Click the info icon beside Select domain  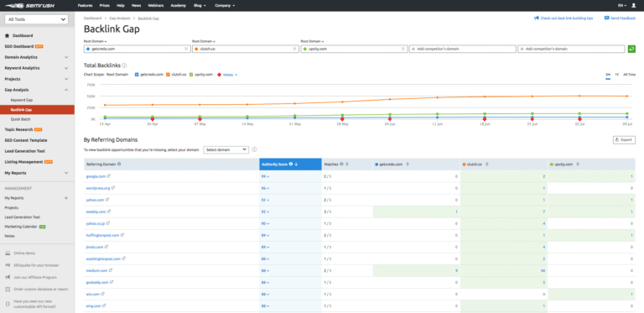point(254,149)
